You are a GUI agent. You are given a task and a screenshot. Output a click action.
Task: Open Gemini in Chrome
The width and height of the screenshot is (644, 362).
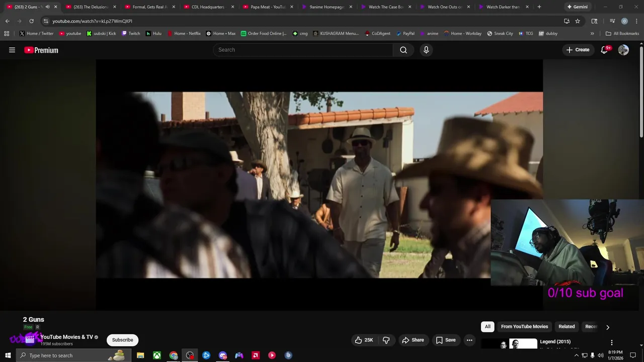click(577, 7)
